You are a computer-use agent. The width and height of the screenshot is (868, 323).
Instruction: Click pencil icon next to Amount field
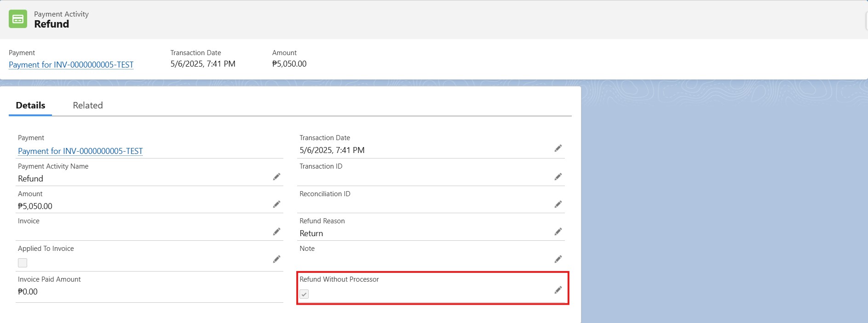point(276,204)
